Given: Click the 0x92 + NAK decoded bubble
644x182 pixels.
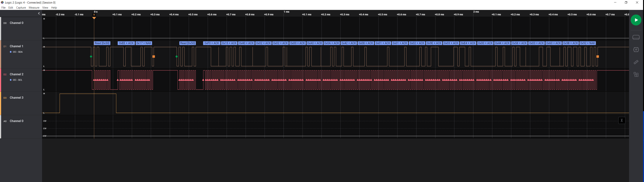Looking at the screenshot, I should pos(588,43).
